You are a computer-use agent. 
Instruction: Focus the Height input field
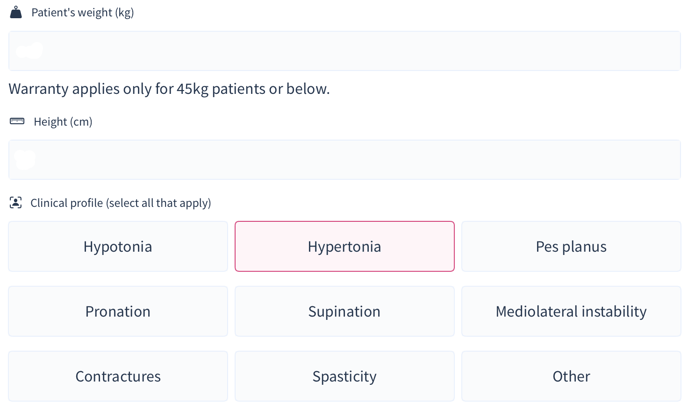344,160
